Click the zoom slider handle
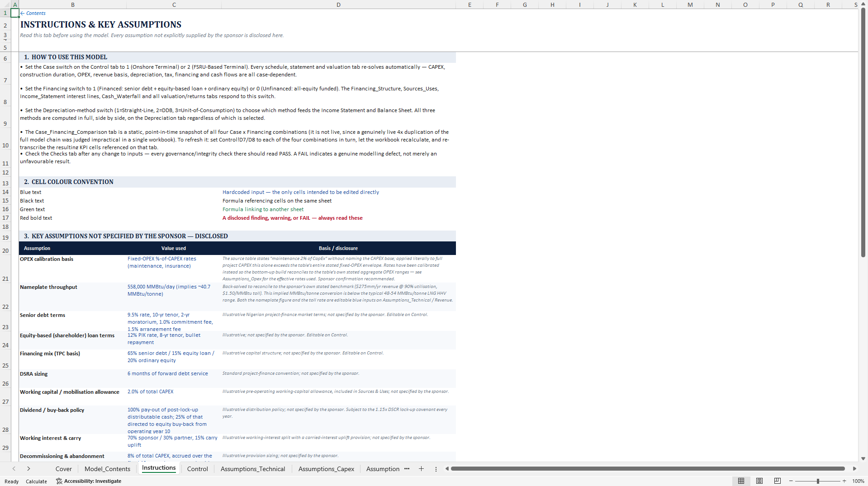Viewport: 868px width, 486px height. click(x=818, y=481)
